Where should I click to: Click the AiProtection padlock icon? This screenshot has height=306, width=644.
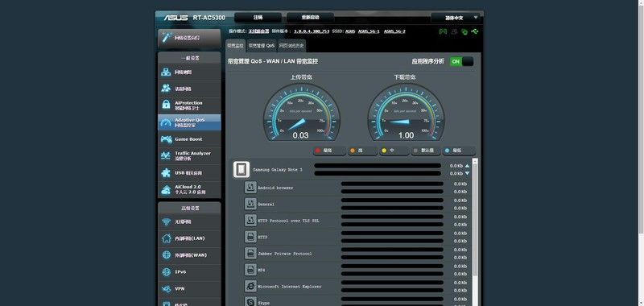166,105
